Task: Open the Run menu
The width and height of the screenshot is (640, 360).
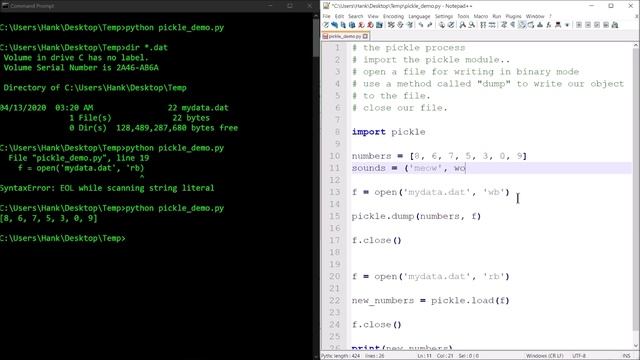Action: [x=496, y=16]
